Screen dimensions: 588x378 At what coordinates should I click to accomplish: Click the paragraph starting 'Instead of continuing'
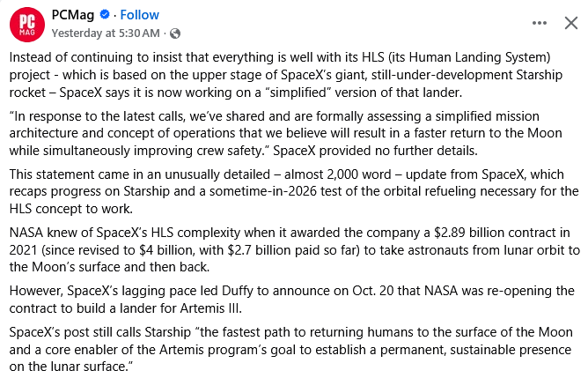pos(290,77)
